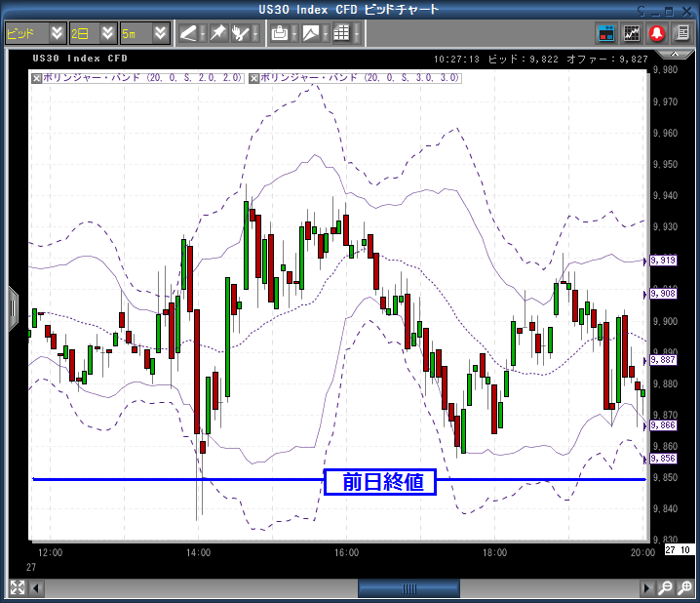The image size is (700, 603).
Task: Expand the left side panel handle
Action: [x=13, y=307]
